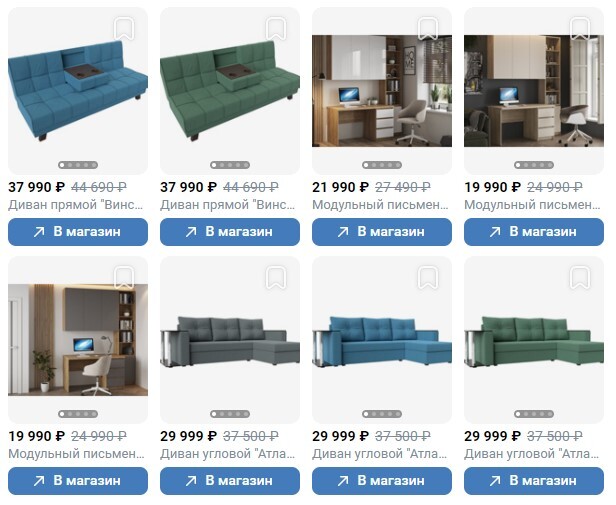The image size is (616, 505).
Task: Open the blue corner sofa photo
Action: 382,341
